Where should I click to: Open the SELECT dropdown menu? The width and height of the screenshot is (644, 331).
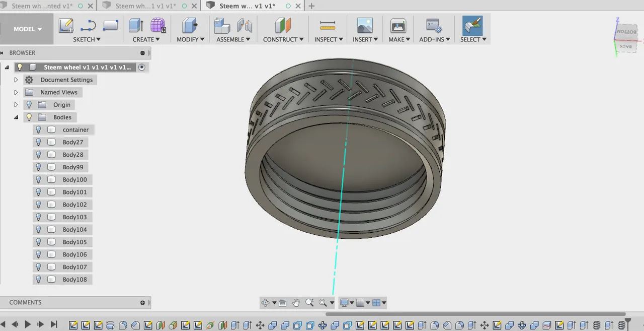pyautogui.click(x=473, y=39)
